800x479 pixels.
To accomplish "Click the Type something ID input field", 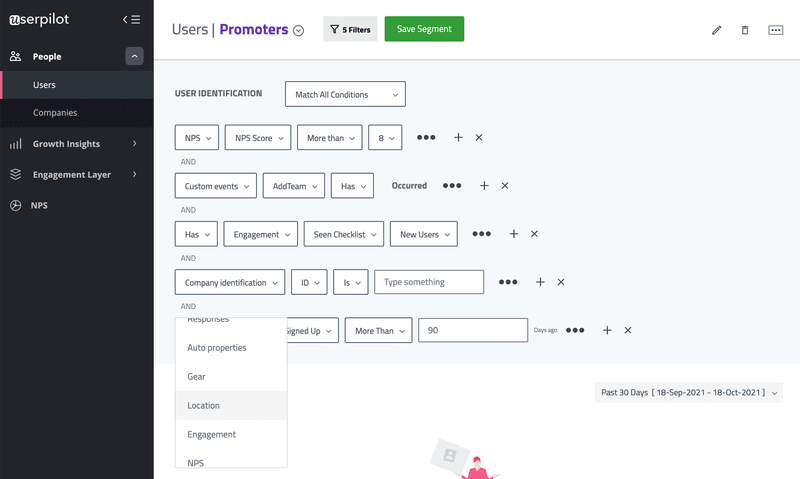I will click(x=429, y=282).
